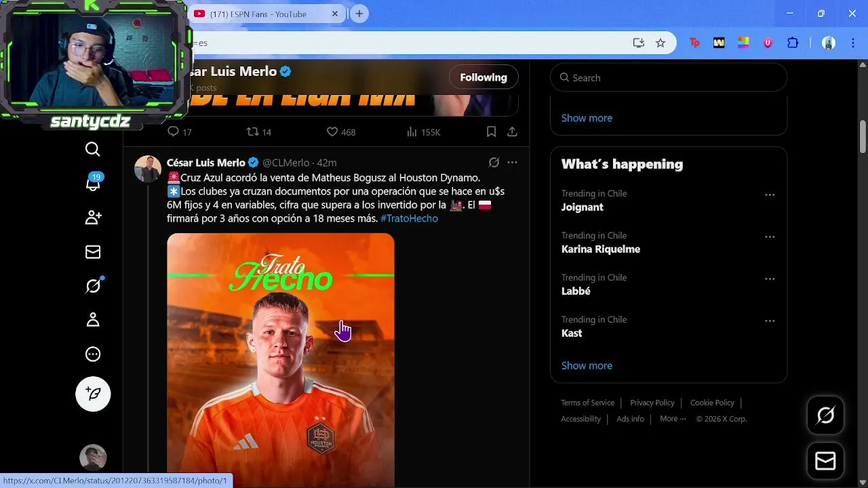Viewport: 868px width, 488px height.
Task: Open Profile icon in sidebar
Action: (x=93, y=320)
